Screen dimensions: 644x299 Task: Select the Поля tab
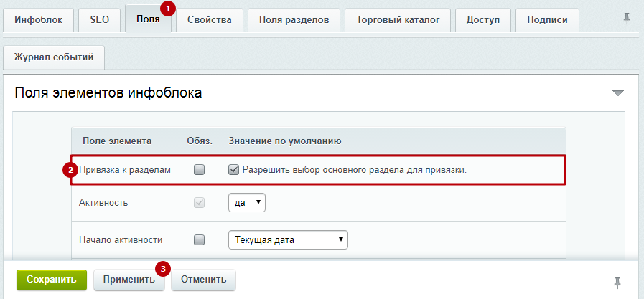(x=148, y=19)
